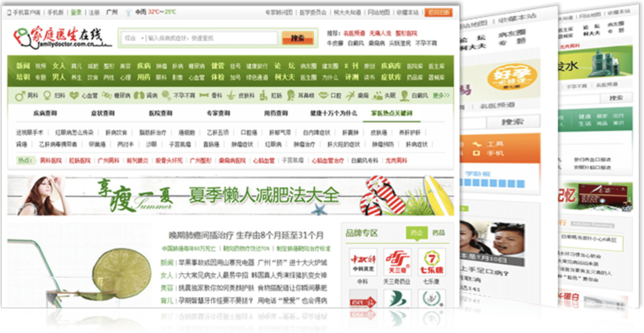
Task: Open the 男科 department icon
Action: click(19, 96)
